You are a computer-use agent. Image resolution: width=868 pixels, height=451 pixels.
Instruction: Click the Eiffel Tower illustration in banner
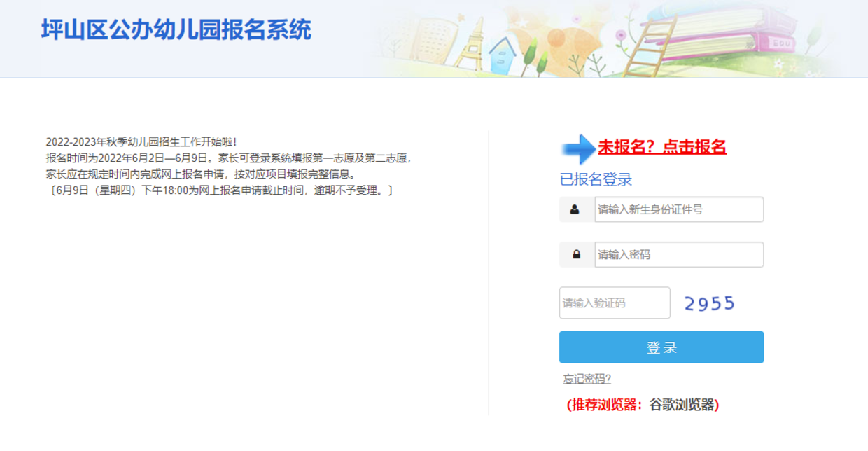click(x=470, y=43)
